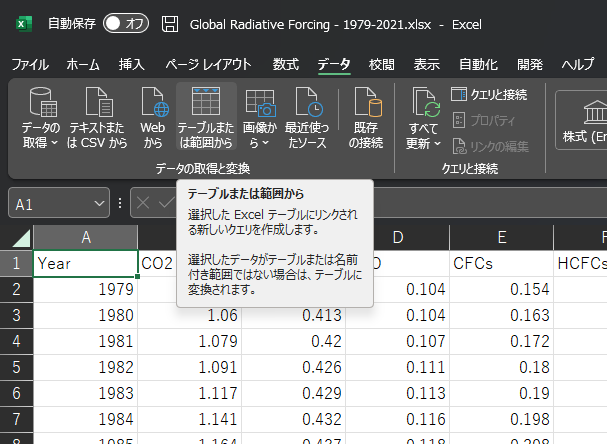607x444 pixels.
Task: Click the CFCs header cell
Action: click(501, 263)
